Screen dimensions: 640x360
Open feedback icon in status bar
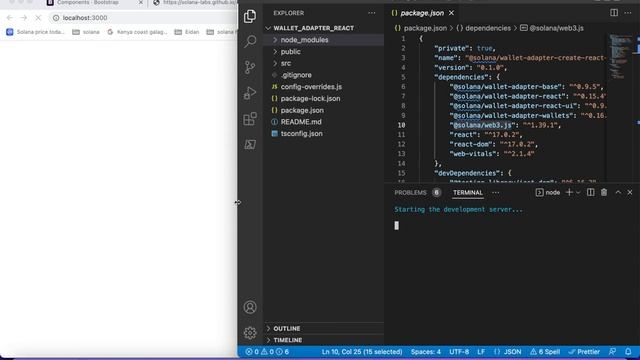click(612, 352)
